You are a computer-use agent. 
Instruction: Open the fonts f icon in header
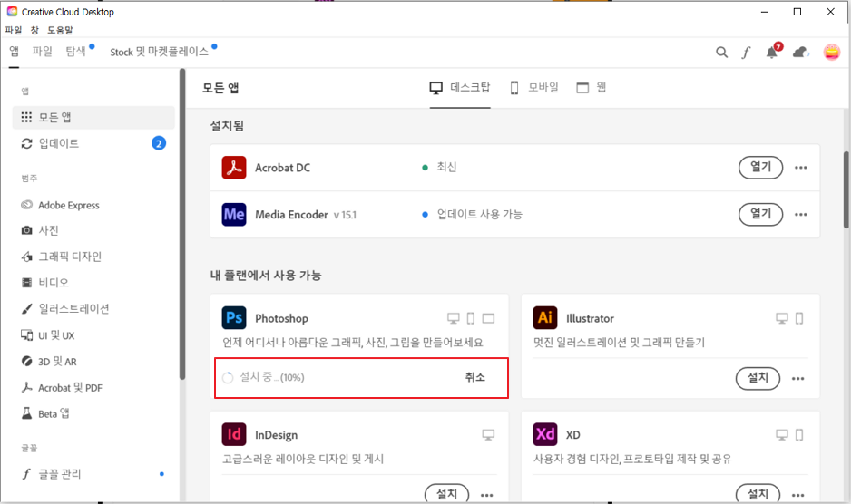(x=747, y=52)
